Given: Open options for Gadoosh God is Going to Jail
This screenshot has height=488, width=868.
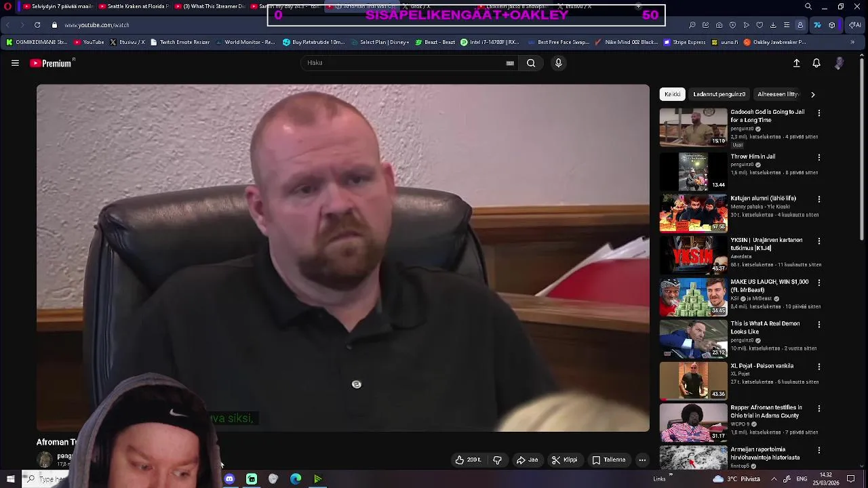Looking at the screenshot, I should coord(819,113).
